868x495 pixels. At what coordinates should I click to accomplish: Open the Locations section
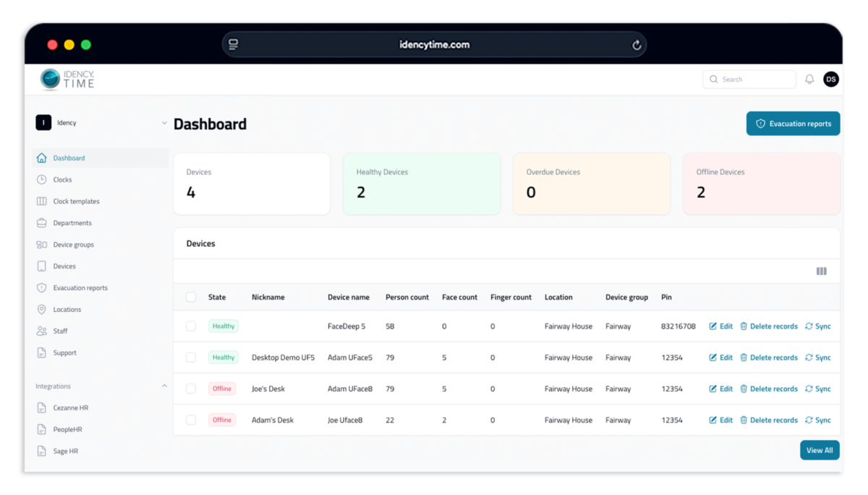point(67,309)
